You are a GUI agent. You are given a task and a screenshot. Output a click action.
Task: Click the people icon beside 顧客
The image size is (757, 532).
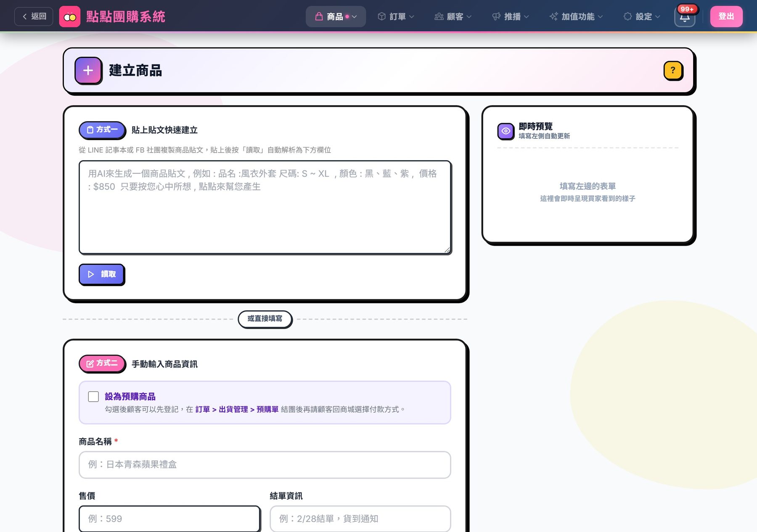(x=439, y=16)
